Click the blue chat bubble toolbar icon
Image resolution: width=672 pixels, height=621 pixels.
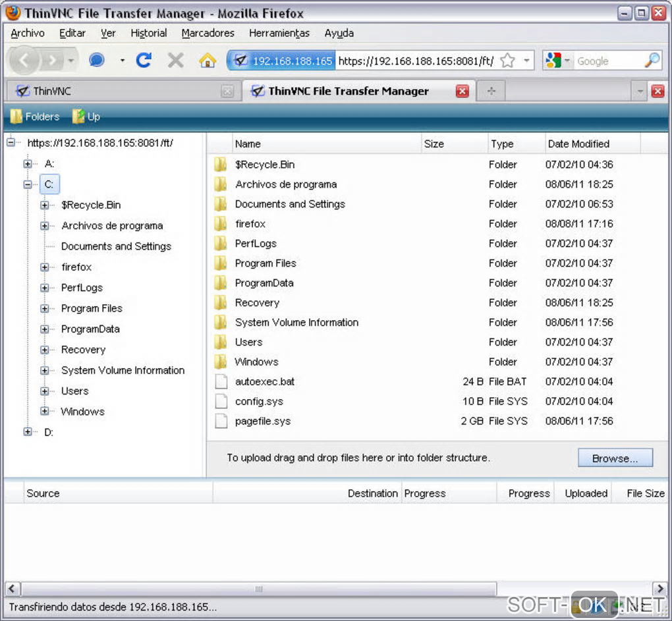(x=97, y=60)
